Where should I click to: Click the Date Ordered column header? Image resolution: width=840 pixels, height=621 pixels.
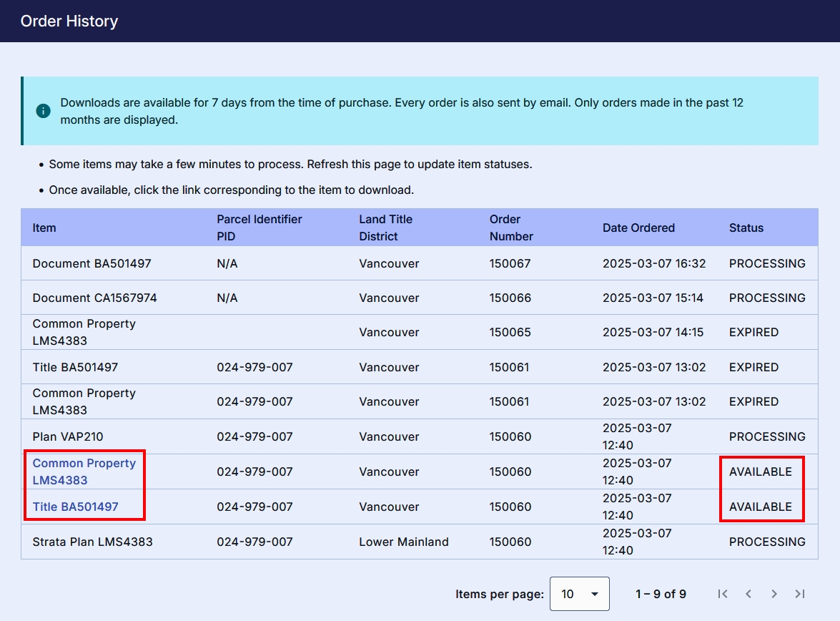coord(638,228)
